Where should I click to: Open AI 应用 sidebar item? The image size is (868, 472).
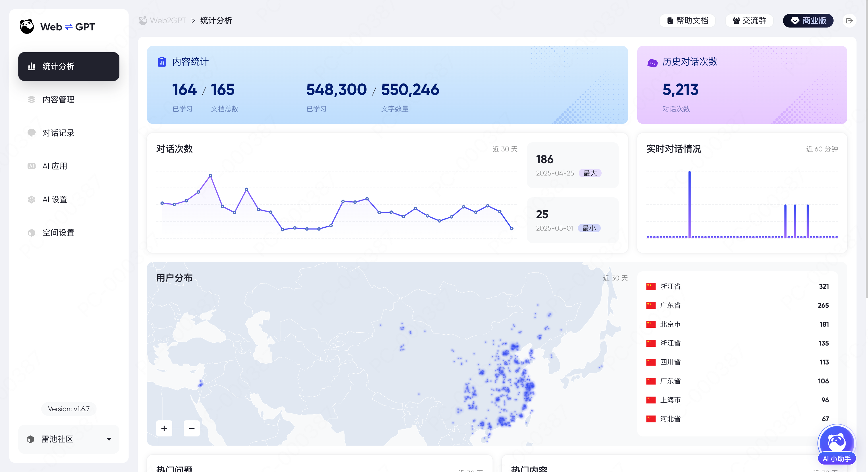click(x=55, y=166)
